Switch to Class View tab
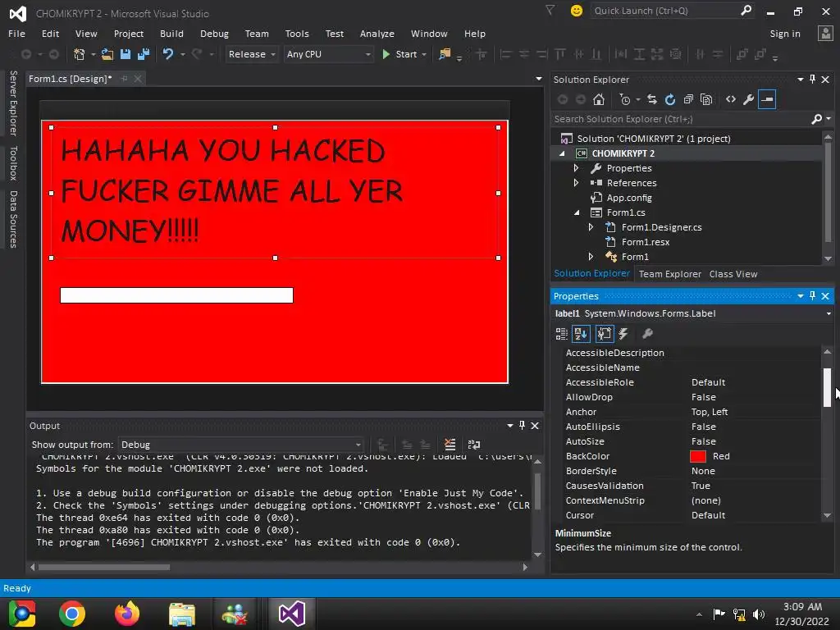Screen dimensions: 840x630 click(x=733, y=274)
